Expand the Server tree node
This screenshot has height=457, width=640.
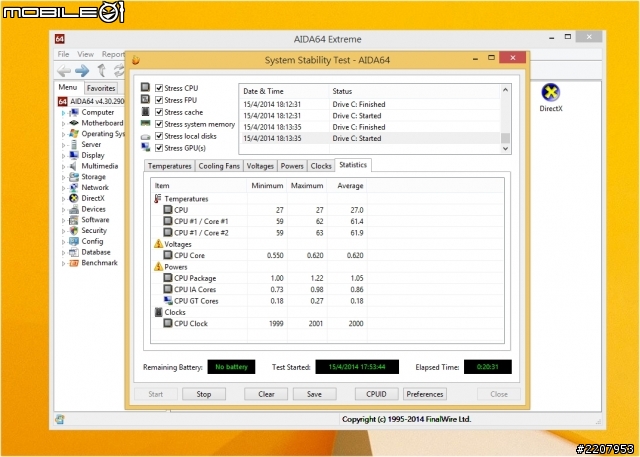(63, 145)
